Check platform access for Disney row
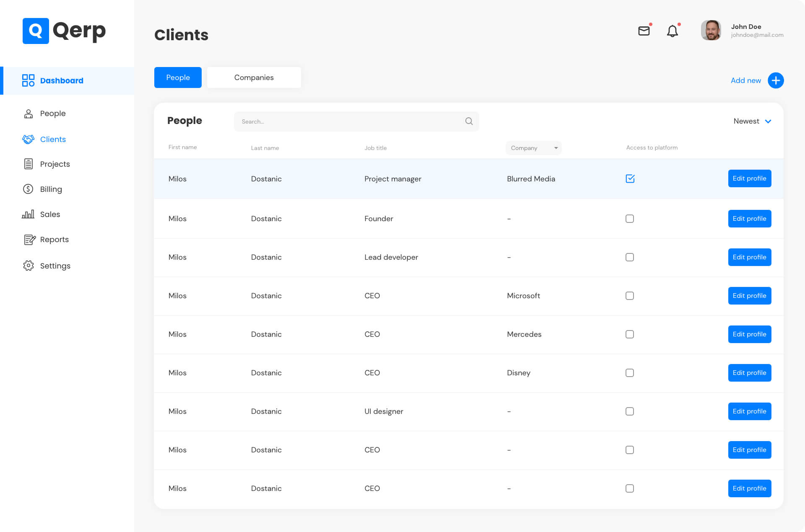 pos(629,373)
